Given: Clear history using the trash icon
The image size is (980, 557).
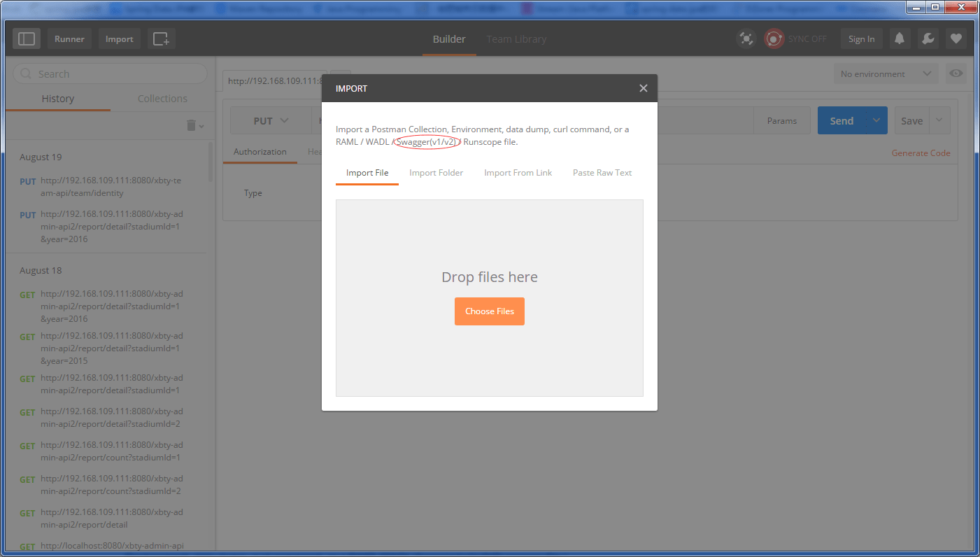Looking at the screenshot, I should pyautogui.click(x=190, y=124).
